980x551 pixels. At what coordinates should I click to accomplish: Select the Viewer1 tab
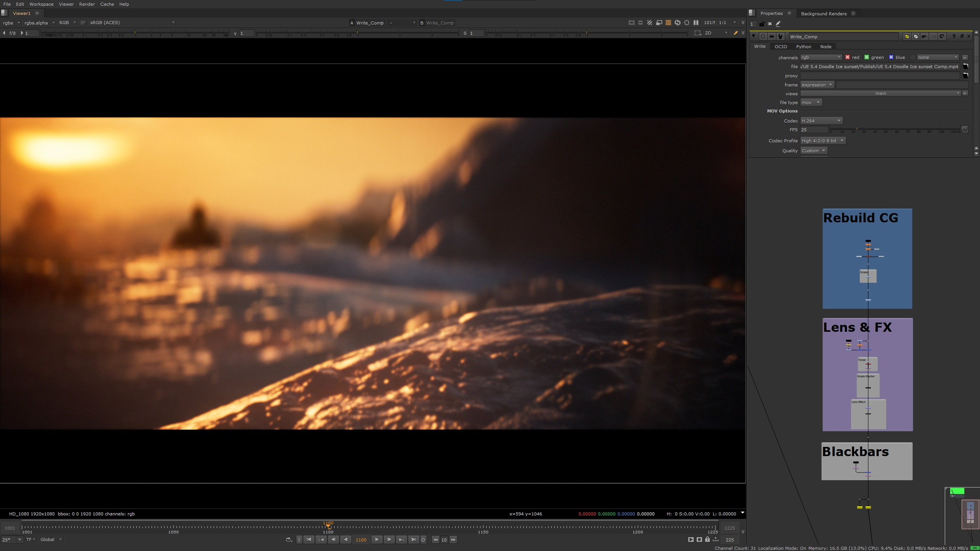(x=21, y=13)
